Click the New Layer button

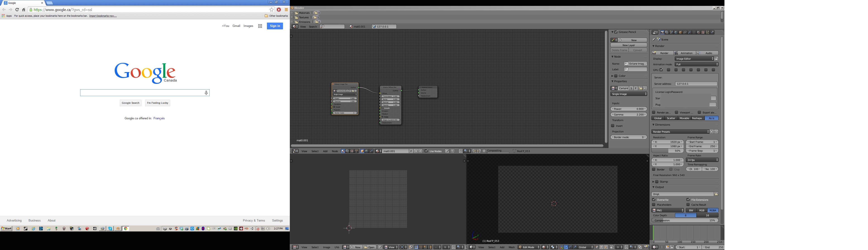[x=628, y=45]
